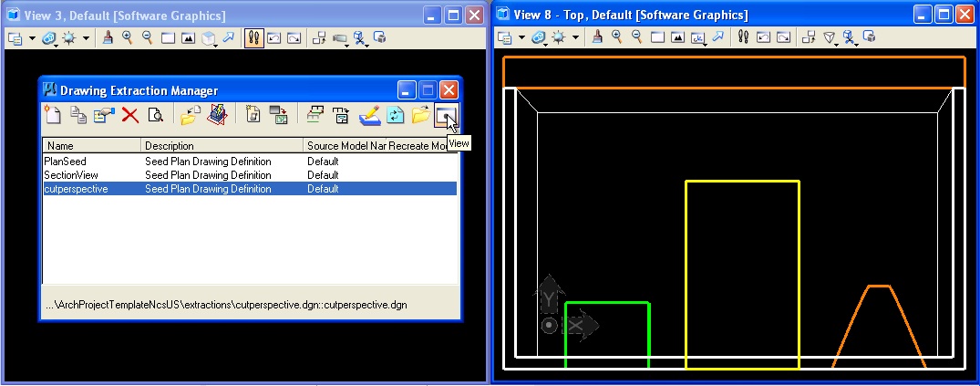Click blue refresh arrows document icon

point(395,115)
